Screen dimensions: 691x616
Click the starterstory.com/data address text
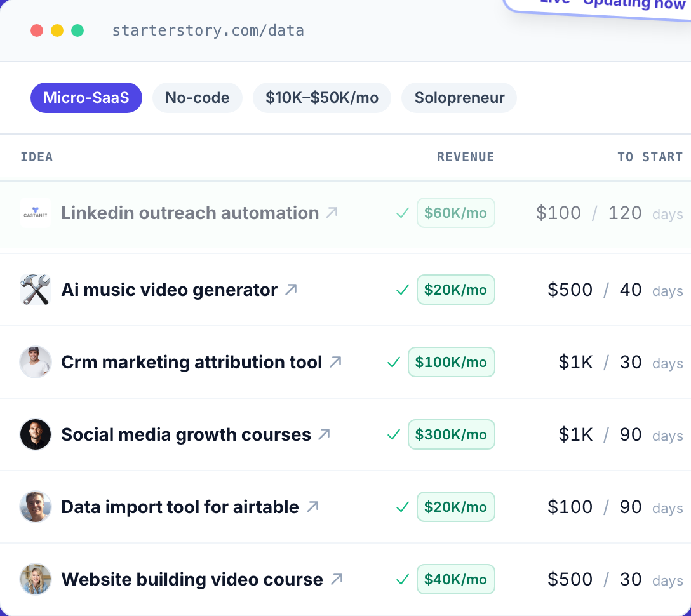tap(208, 30)
